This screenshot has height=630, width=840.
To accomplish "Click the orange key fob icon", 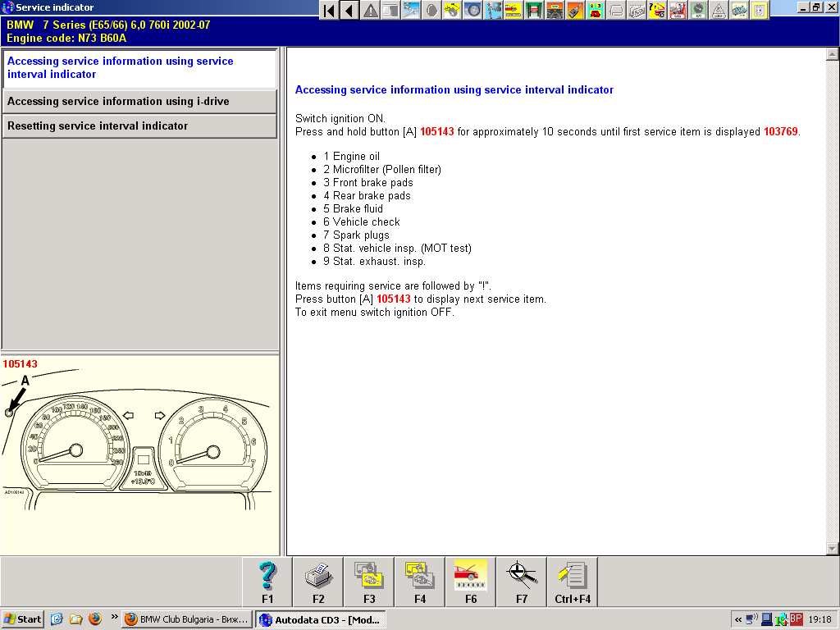I will pos(575,10).
